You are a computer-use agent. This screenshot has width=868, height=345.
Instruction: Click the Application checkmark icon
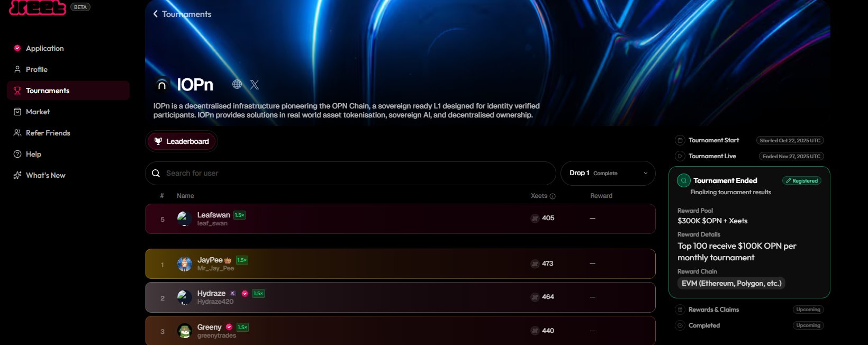(x=17, y=48)
